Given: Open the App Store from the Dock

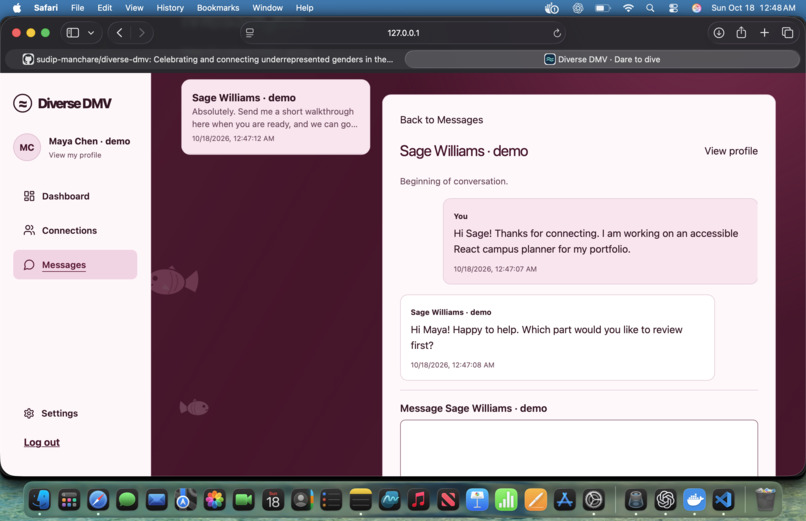Looking at the screenshot, I should (x=564, y=499).
